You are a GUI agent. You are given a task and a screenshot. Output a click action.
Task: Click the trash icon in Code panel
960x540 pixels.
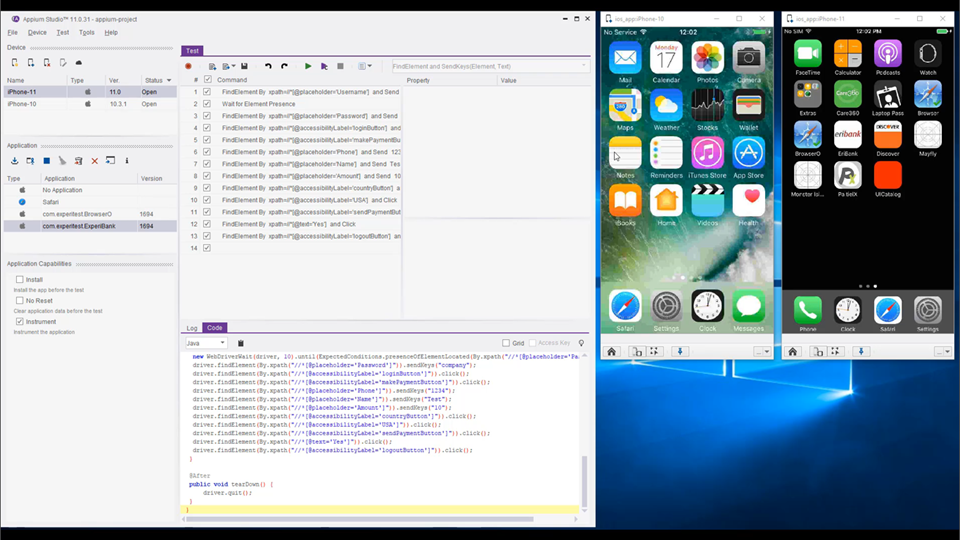[x=241, y=343]
